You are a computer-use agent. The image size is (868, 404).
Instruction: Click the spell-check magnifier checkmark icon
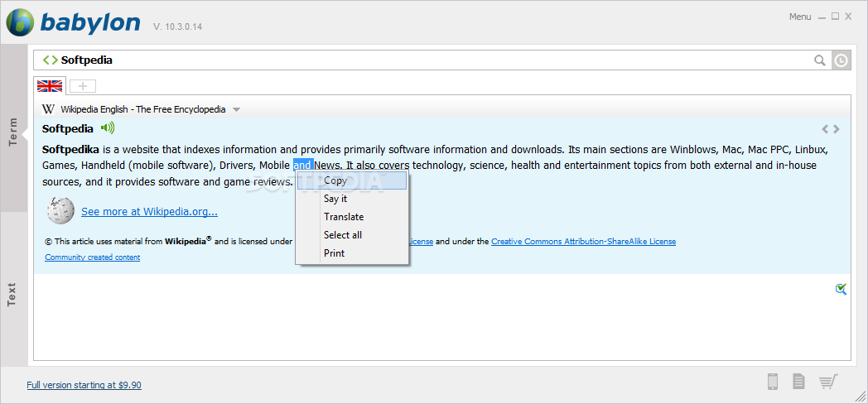click(x=841, y=288)
